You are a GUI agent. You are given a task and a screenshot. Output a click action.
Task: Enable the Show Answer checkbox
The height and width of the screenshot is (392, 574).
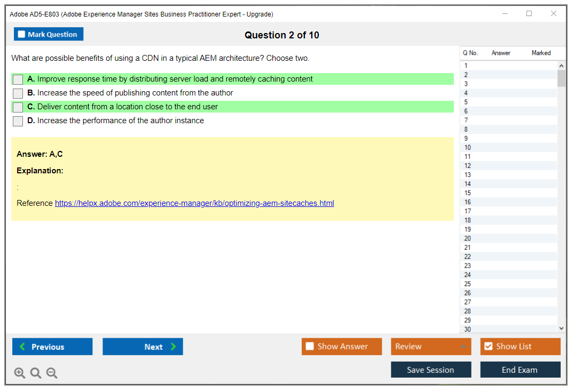(x=310, y=347)
